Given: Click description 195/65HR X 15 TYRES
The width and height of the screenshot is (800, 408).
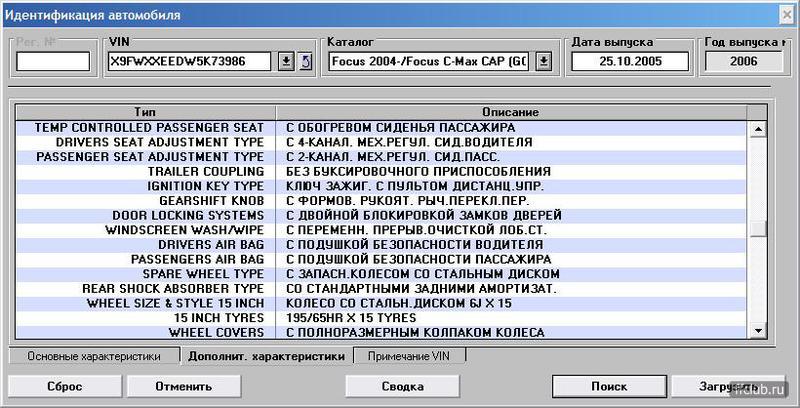Looking at the screenshot, I should tap(351, 318).
